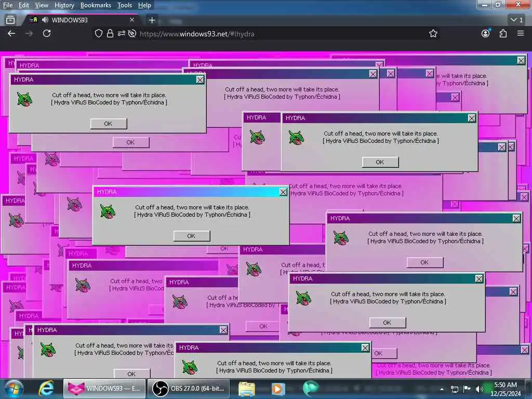Open the Firefox hamburger application menu
The image size is (532, 399).
pos(521,33)
